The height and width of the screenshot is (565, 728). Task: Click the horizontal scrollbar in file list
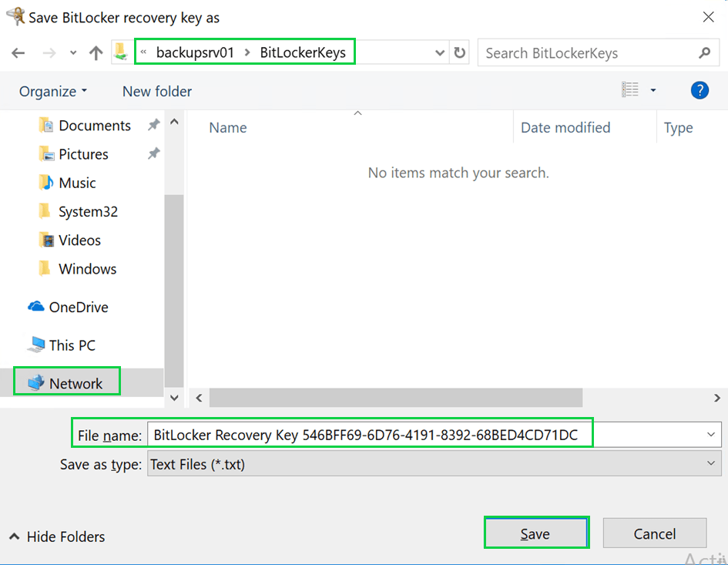[396, 398]
